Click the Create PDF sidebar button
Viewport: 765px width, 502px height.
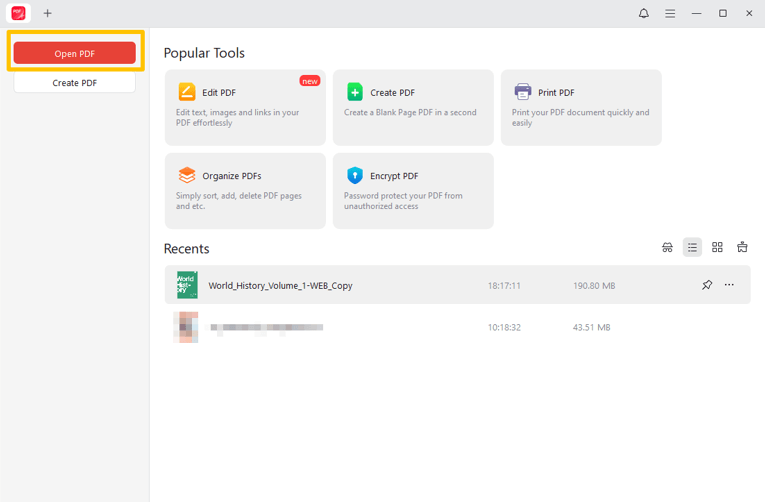74,83
